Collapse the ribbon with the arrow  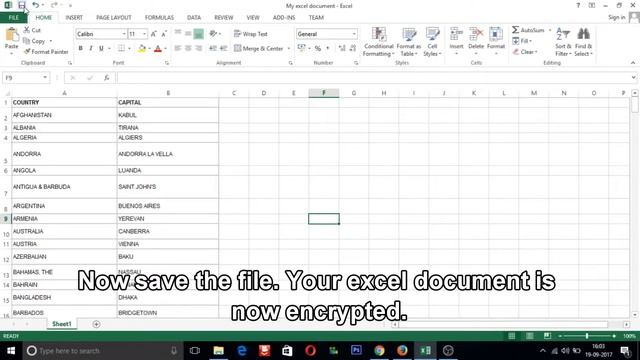pos(633,63)
